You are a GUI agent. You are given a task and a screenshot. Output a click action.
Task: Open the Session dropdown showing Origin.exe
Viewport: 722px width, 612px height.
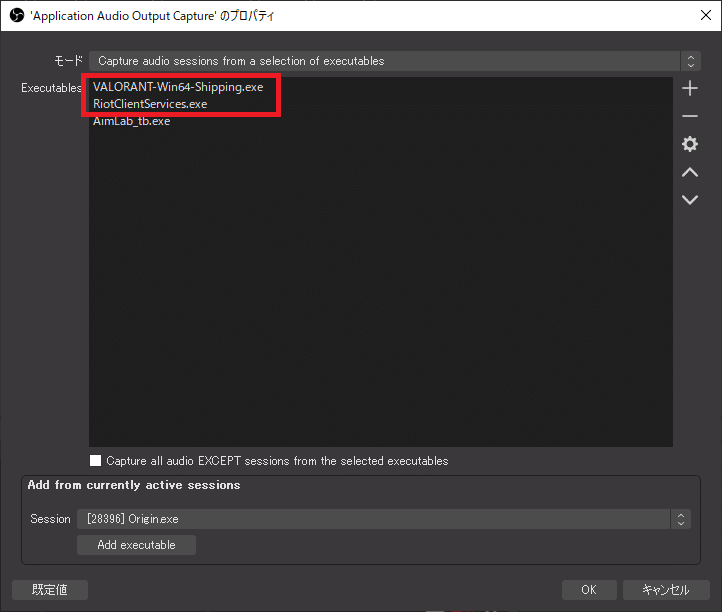coord(384,519)
